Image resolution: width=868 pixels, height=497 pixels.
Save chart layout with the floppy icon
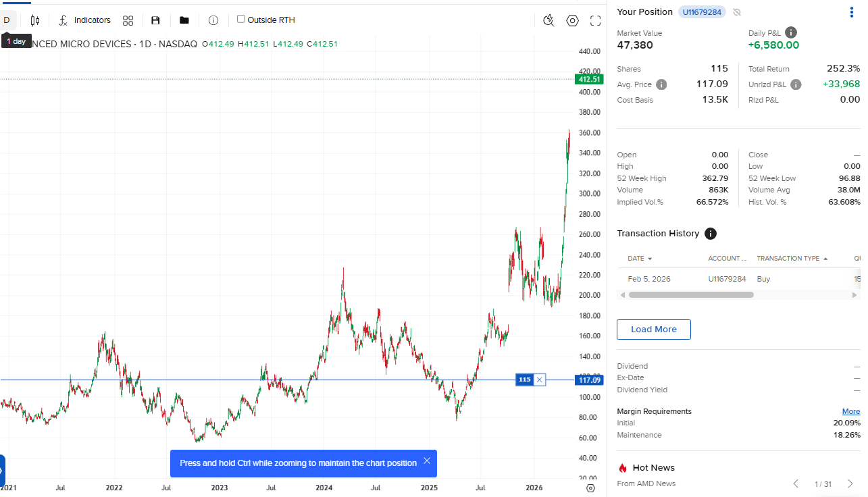155,20
